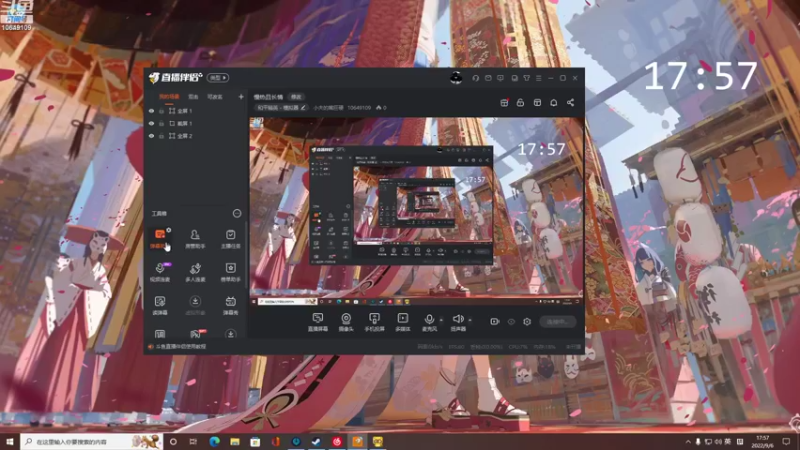
Task: Add a camera source (摄像头)
Action: pos(346,322)
